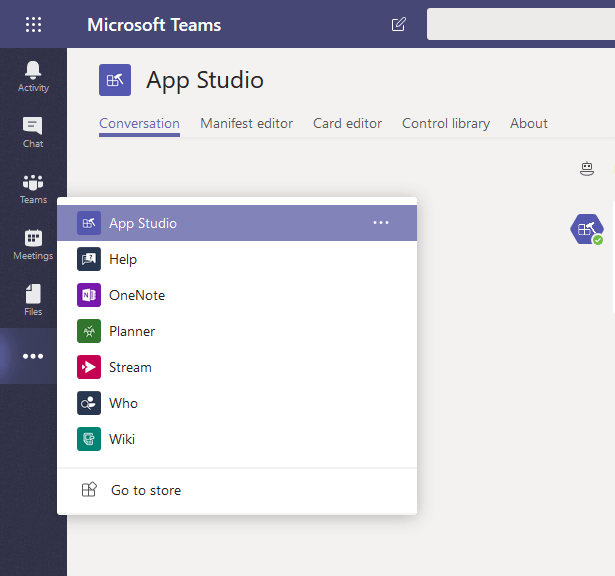Screen dimensions: 615x576
Task: Go to Teams in the sidebar
Action: tap(33, 189)
